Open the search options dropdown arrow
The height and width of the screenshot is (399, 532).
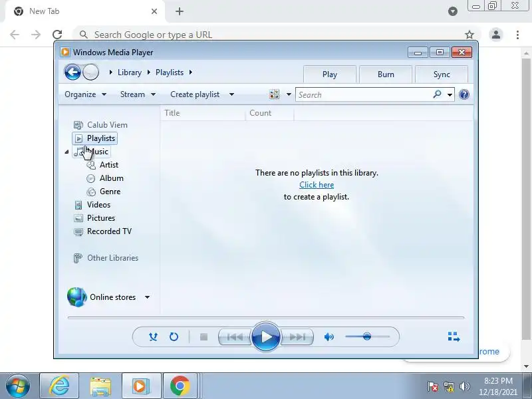click(450, 94)
